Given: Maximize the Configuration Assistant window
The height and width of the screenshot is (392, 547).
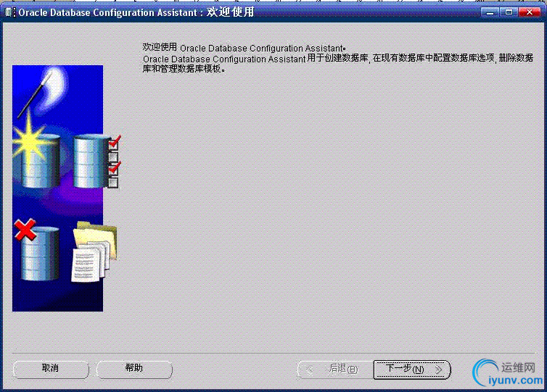Looking at the screenshot, I should click(509, 12).
